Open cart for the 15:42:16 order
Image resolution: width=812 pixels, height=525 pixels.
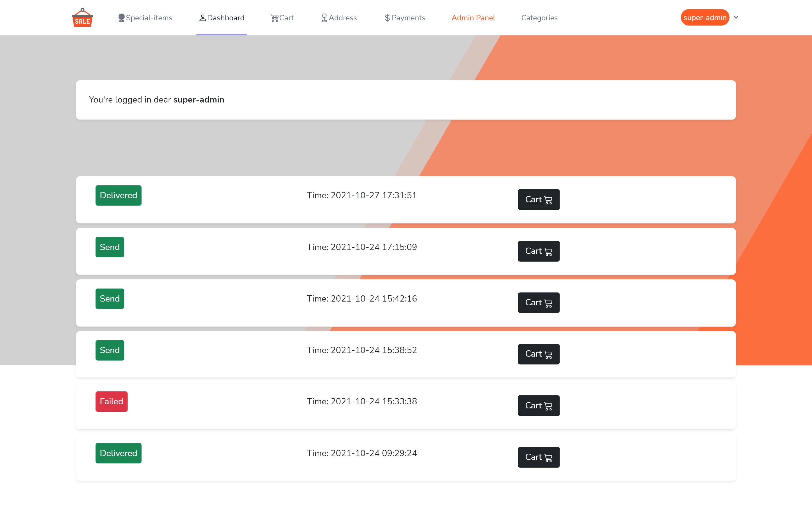point(538,302)
